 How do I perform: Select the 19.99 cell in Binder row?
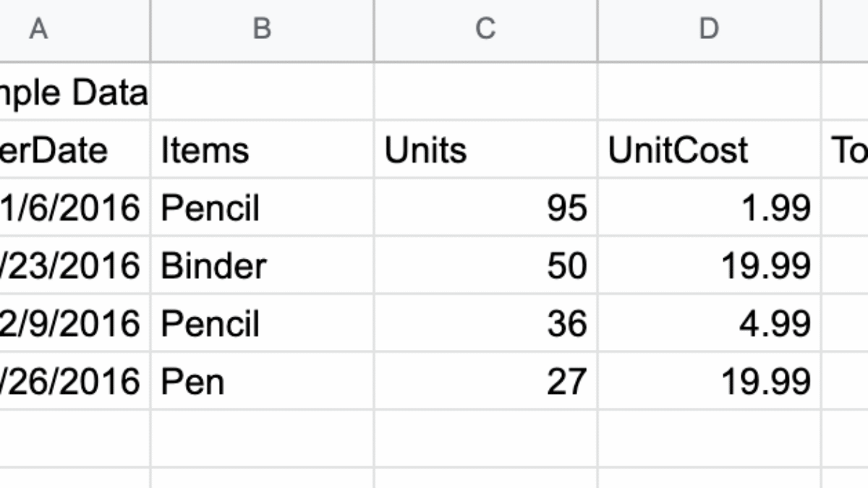pyautogui.click(x=709, y=266)
